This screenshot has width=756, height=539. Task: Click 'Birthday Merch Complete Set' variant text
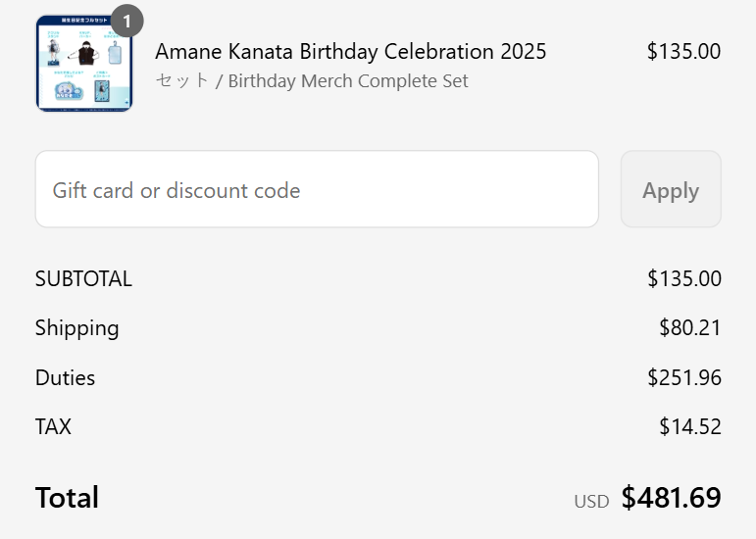pyautogui.click(x=348, y=80)
